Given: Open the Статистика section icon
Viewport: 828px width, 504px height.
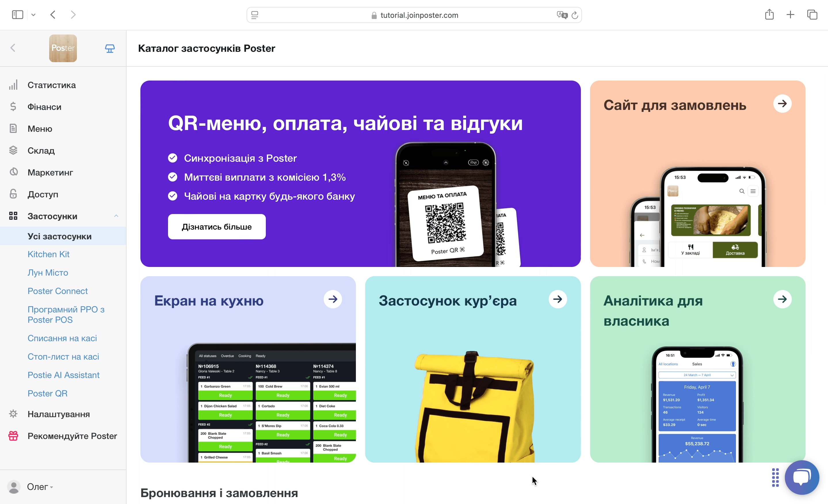Looking at the screenshot, I should click(13, 85).
